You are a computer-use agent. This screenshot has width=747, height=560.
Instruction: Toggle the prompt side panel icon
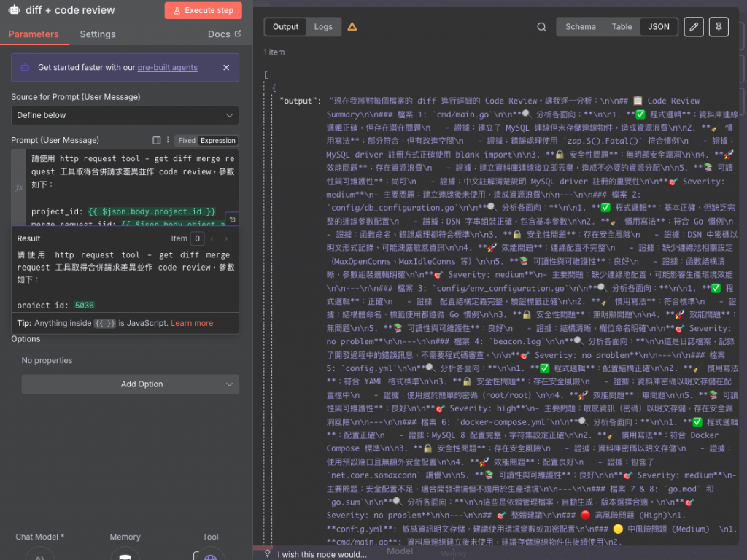156,141
